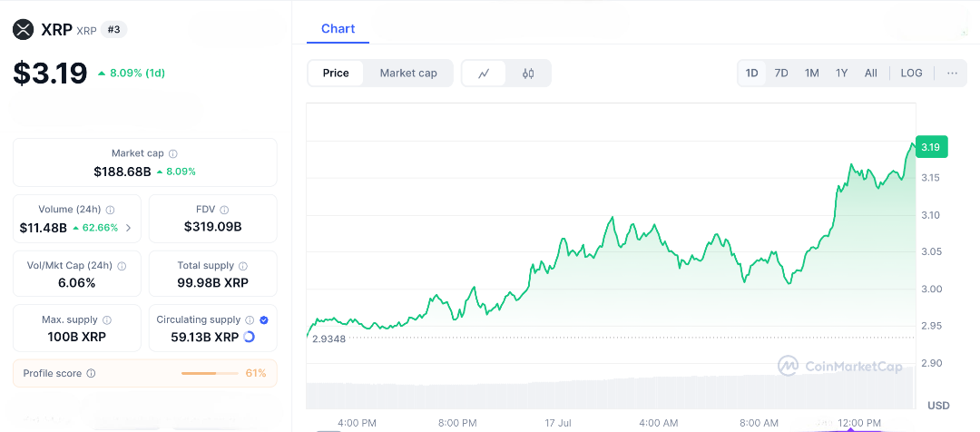This screenshot has width=980, height=432.
Task: Click the 99.98B XRP total supply value
Action: (x=213, y=282)
